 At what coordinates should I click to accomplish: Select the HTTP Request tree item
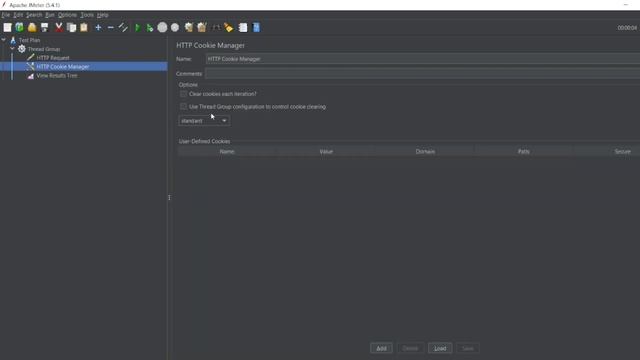(x=53, y=58)
